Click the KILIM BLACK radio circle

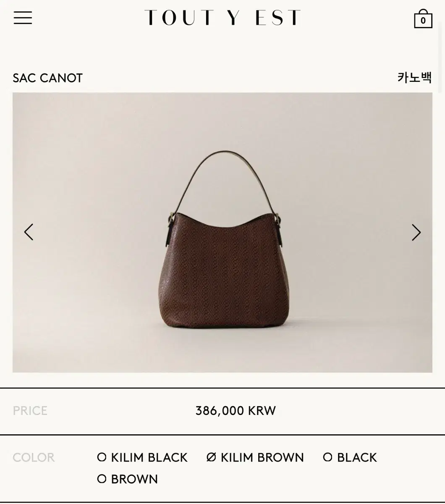102,457
